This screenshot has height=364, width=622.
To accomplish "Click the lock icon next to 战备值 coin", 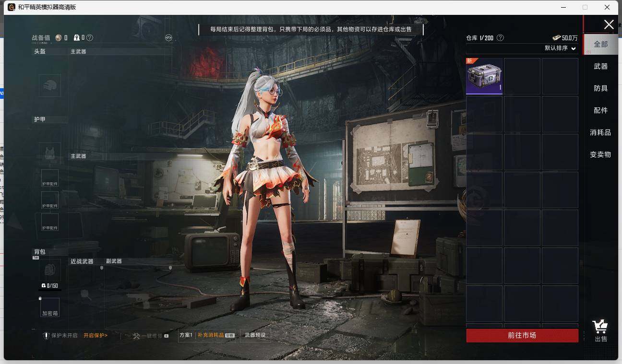I will tap(77, 37).
